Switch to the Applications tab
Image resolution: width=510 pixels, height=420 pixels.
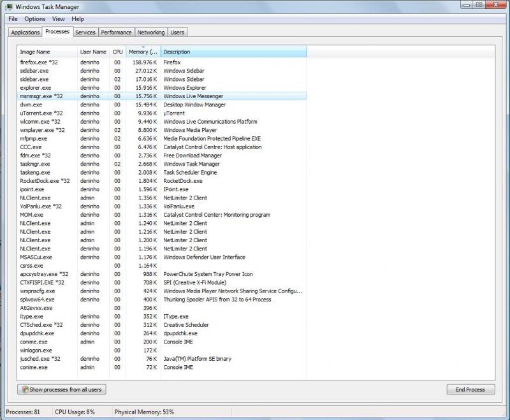(25, 33)
